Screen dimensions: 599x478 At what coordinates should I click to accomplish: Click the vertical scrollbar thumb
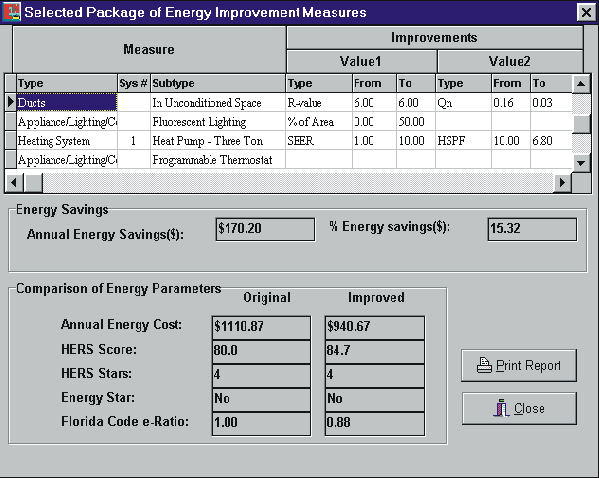[581, 124]
